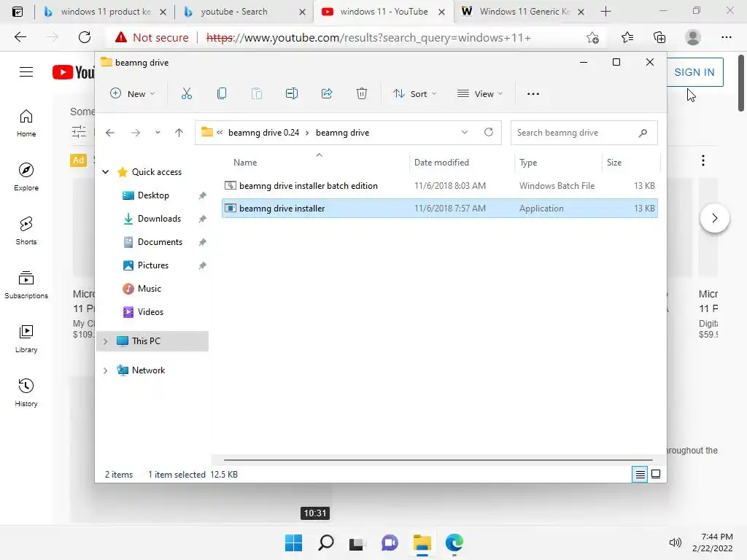Click next arrow on YouTube ad carousel
The image size is (747, 560).
point(715,218)
